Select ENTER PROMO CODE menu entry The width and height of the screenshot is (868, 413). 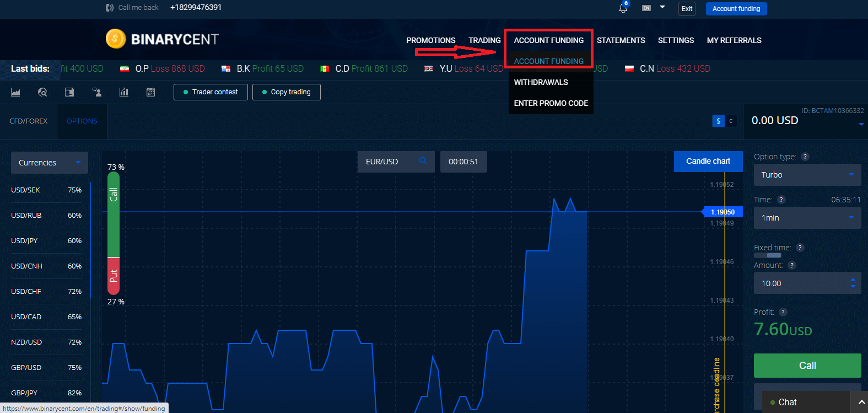(551, 103)
